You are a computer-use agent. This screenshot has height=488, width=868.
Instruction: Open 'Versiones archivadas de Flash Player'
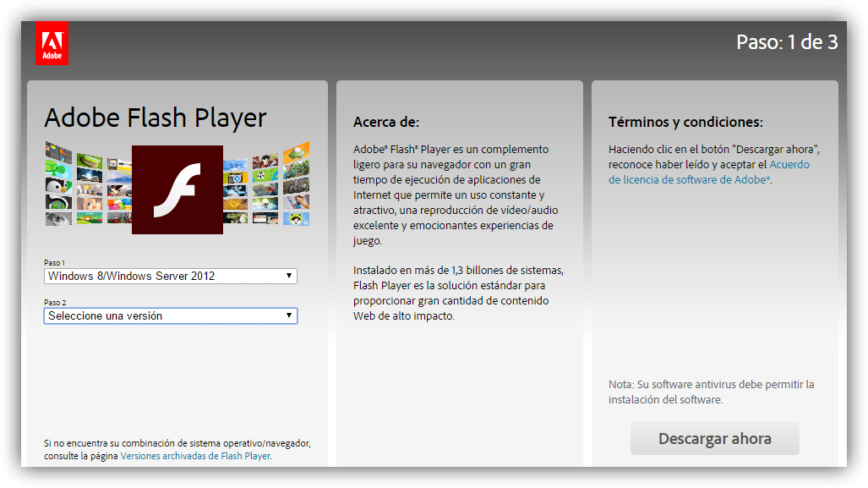[x=202, y=456]
